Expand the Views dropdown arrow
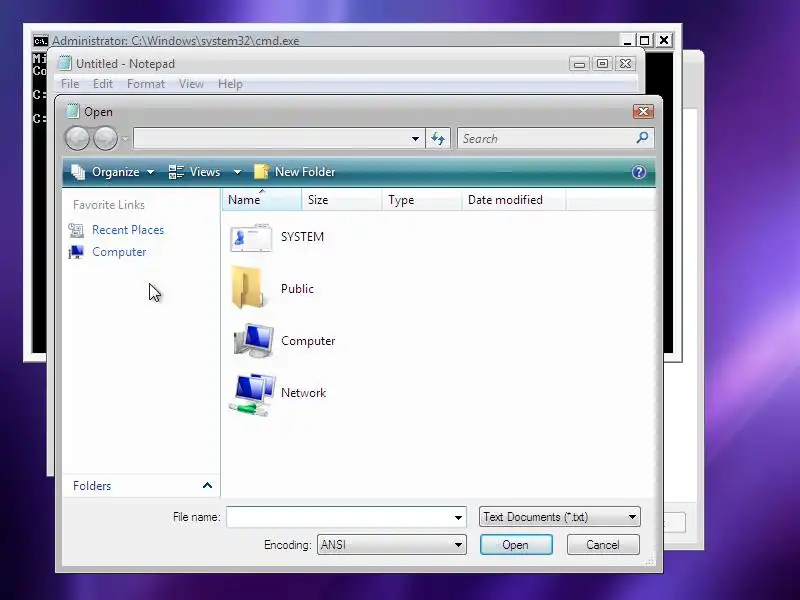Viewport: 800px width, 600px height. [x=237, y=172]
